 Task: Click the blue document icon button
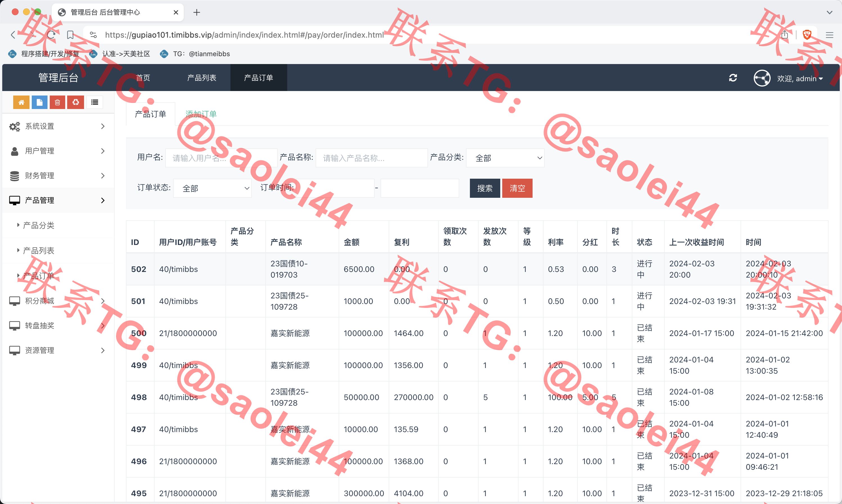coord(39,102)
